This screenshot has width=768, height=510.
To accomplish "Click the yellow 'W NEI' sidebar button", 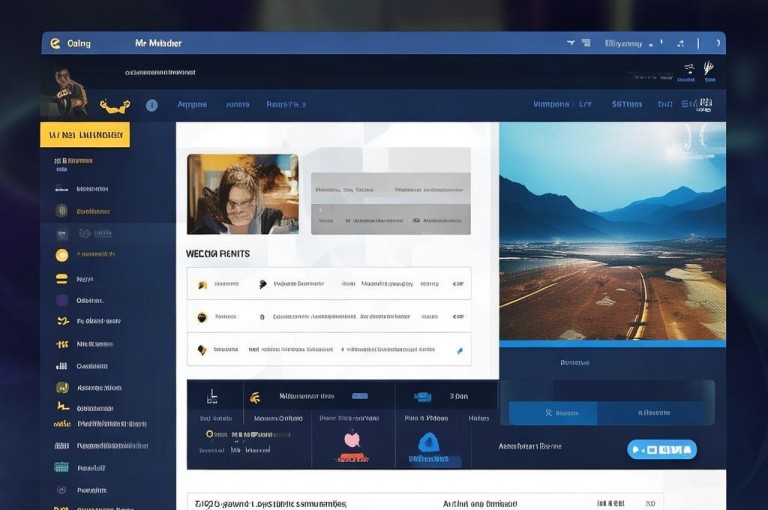I will coord(85,135).
